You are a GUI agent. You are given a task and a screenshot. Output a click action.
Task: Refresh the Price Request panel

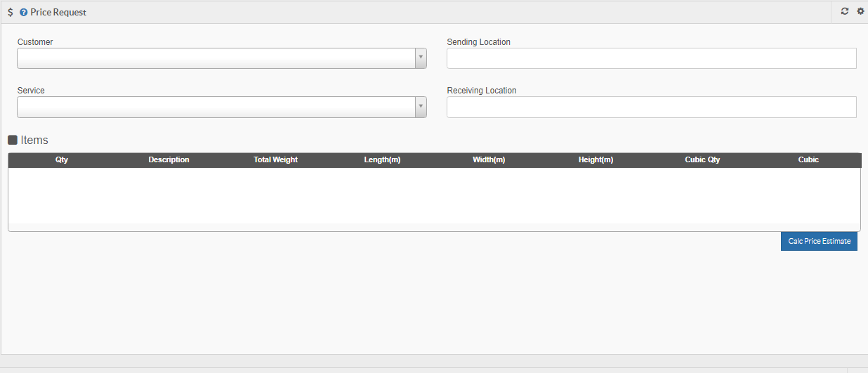(845, 11)
